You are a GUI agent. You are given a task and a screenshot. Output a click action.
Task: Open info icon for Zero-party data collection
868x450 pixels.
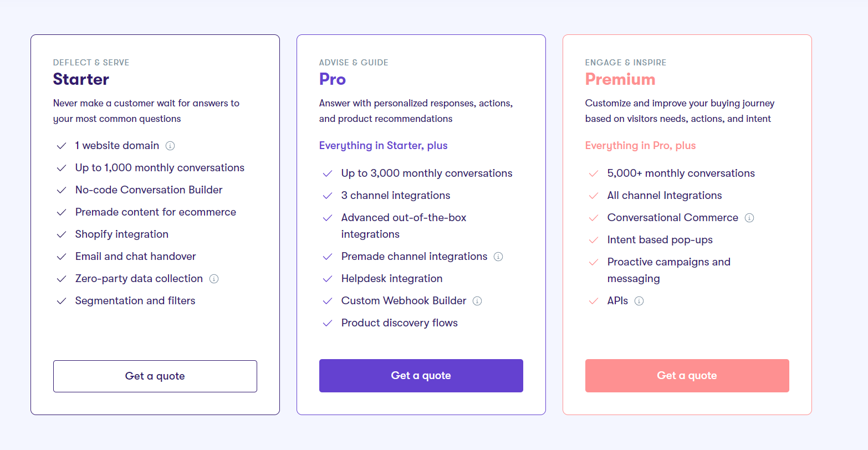point(214,279)
